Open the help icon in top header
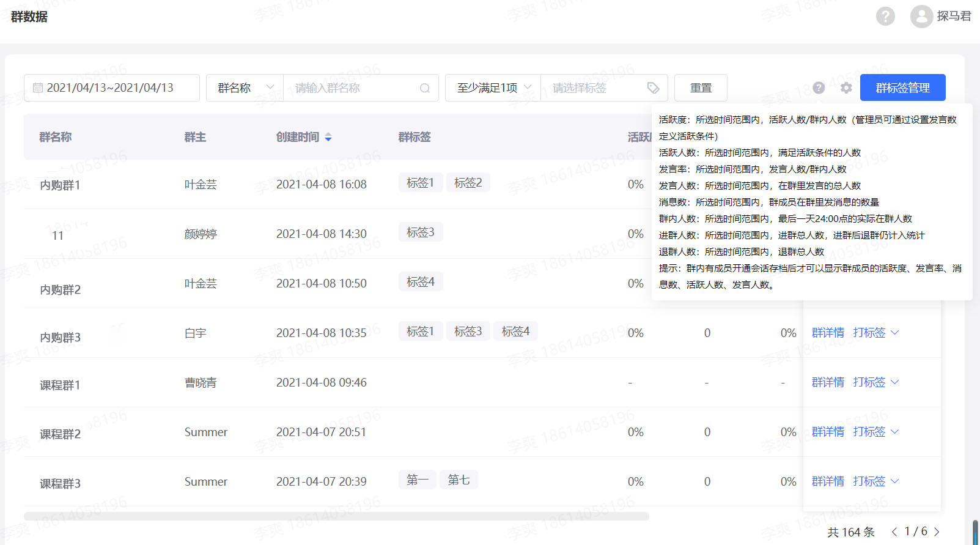 pos(885,17)
